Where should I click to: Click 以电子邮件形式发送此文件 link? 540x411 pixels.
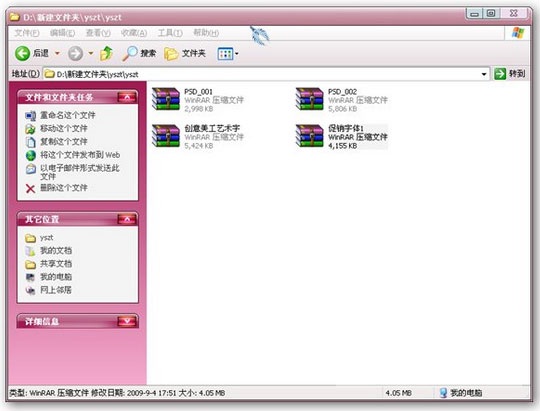pos(80,172)
